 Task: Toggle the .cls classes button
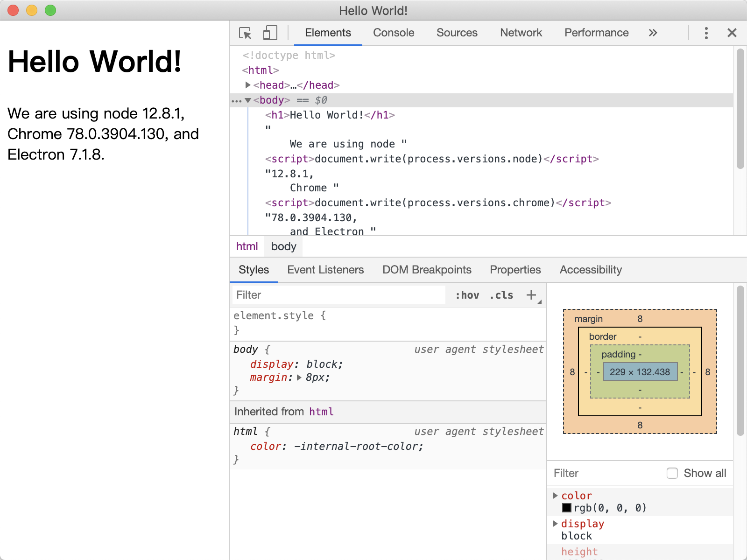coord(501,295)
